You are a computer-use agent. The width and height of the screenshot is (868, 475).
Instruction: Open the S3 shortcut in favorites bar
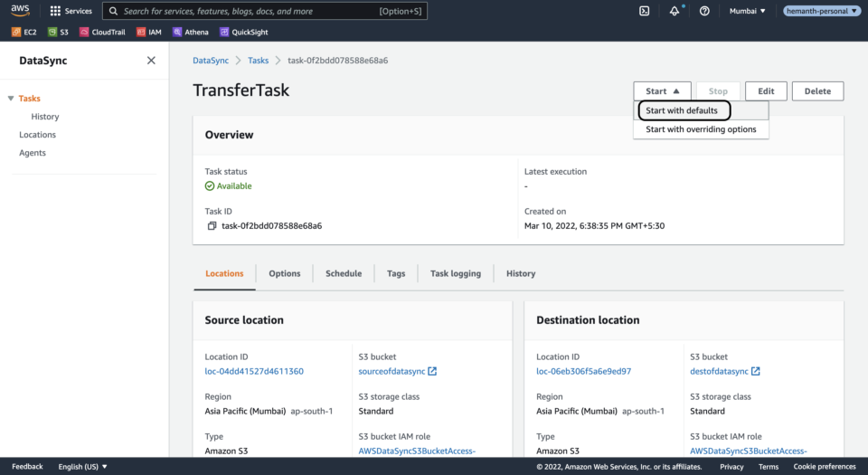pyautogui.click(x=58, y=32)
